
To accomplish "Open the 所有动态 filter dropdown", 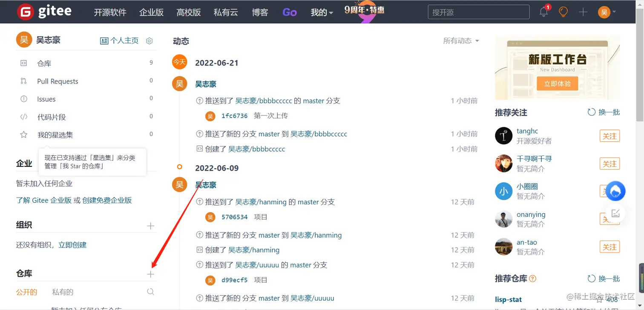I will [x=461, y=41].
